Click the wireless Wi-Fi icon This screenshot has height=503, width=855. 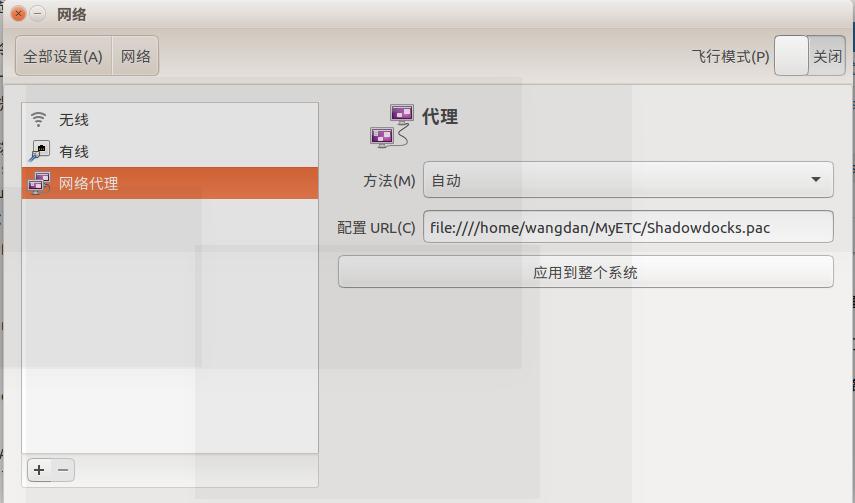tap(38, 118)
